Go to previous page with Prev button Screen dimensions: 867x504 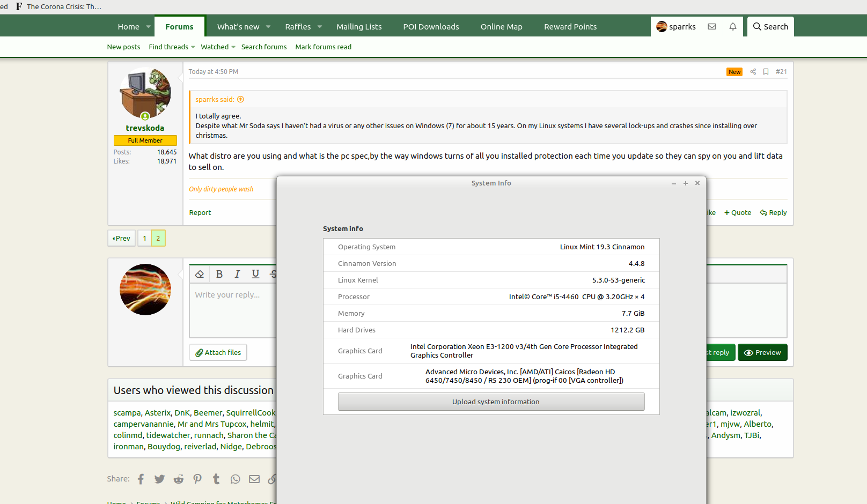(x=121, y=239)
